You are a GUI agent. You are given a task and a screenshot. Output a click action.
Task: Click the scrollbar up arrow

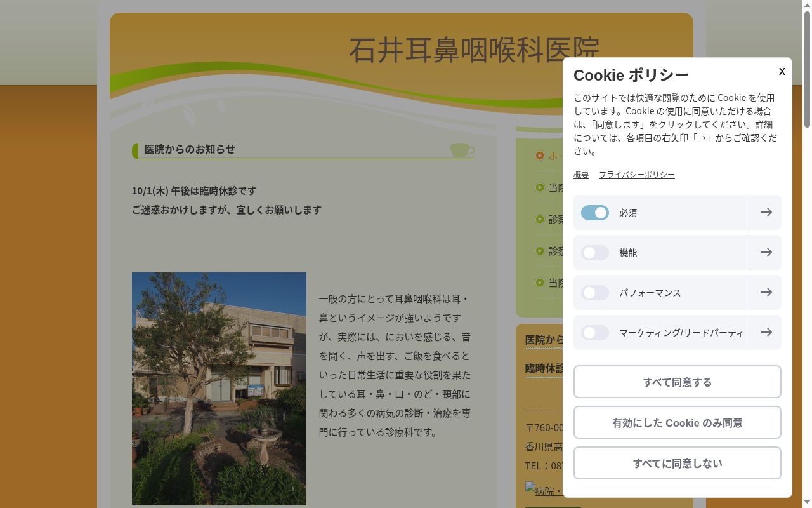[807, 5]
